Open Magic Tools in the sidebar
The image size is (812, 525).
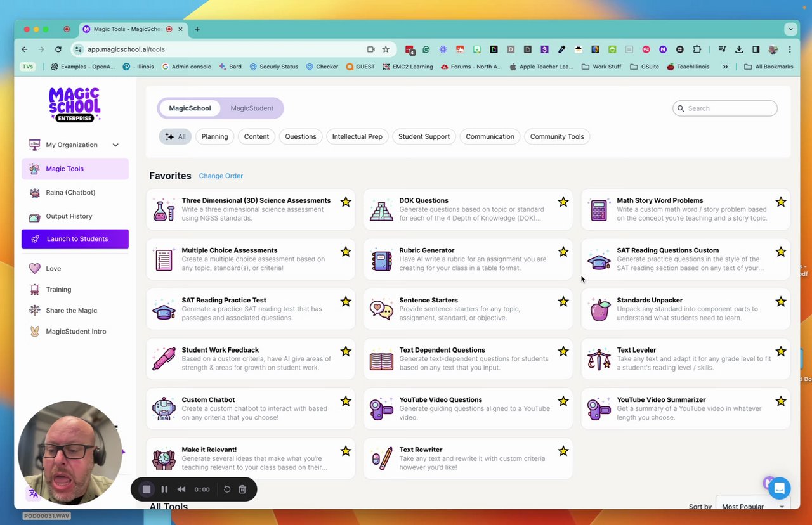pos(75,169)
